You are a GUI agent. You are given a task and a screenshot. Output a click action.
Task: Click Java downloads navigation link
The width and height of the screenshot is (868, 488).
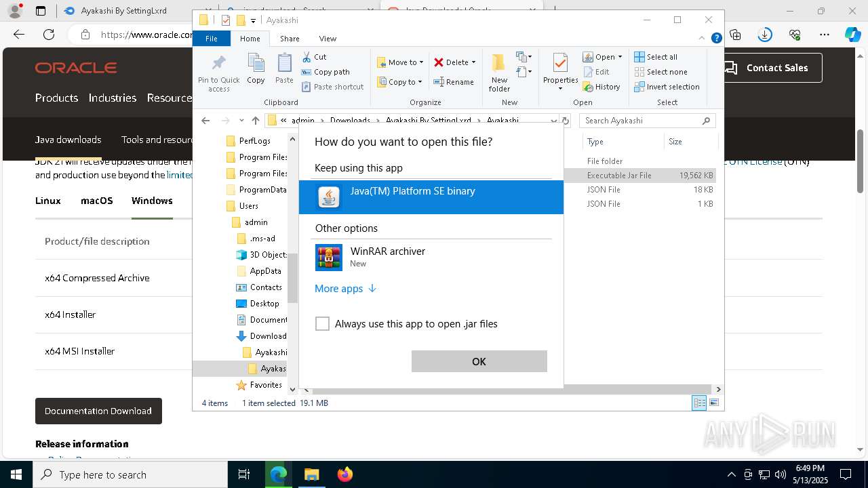pos(68,140)
